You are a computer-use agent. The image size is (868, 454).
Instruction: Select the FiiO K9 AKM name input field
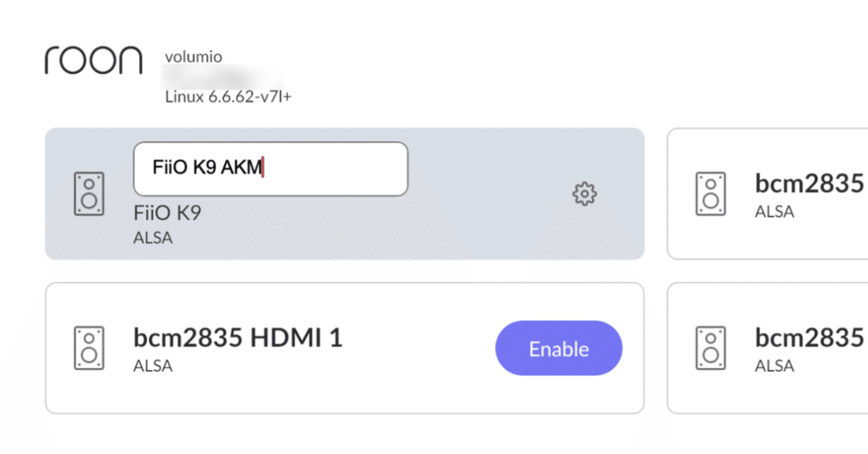click(270, 168)
